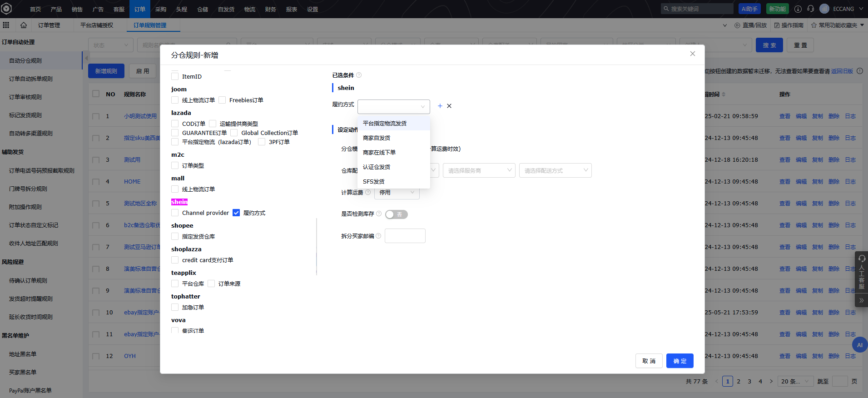The image size is (868, 398).
Task: Click the blue plus icon beside 履约方式
Action: 440,106
